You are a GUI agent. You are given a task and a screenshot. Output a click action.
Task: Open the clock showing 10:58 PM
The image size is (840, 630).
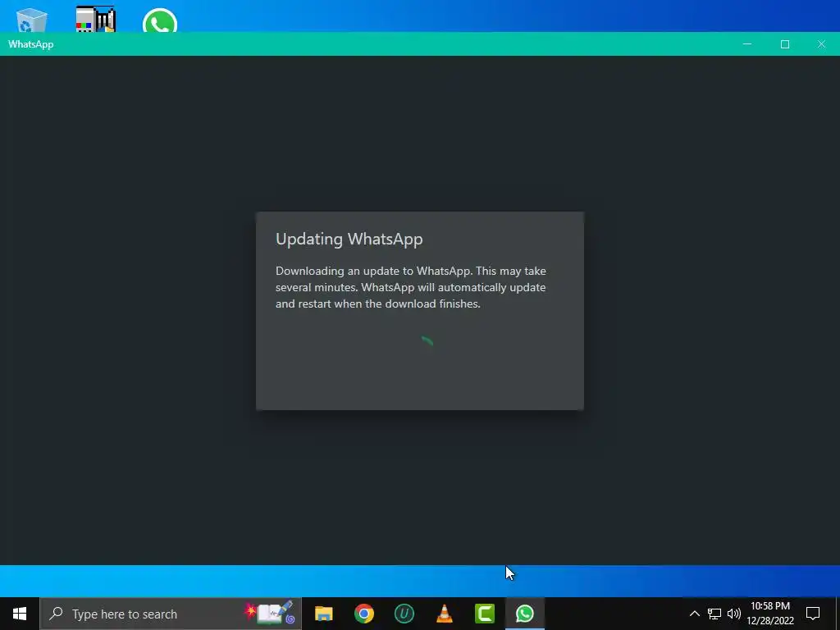click(x=770, y=606)
